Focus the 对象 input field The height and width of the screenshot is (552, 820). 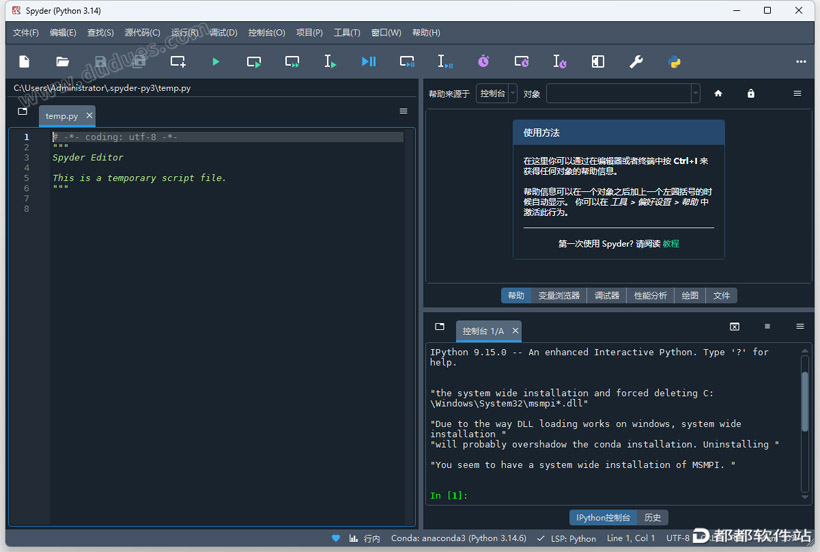coord(619,94)
